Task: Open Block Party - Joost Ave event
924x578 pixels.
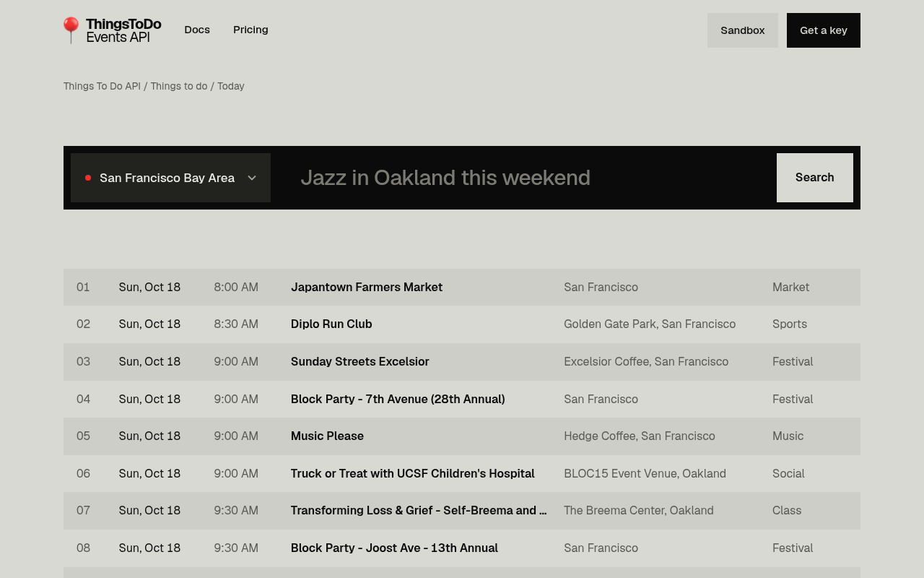Action: click(x=394, y=548)
